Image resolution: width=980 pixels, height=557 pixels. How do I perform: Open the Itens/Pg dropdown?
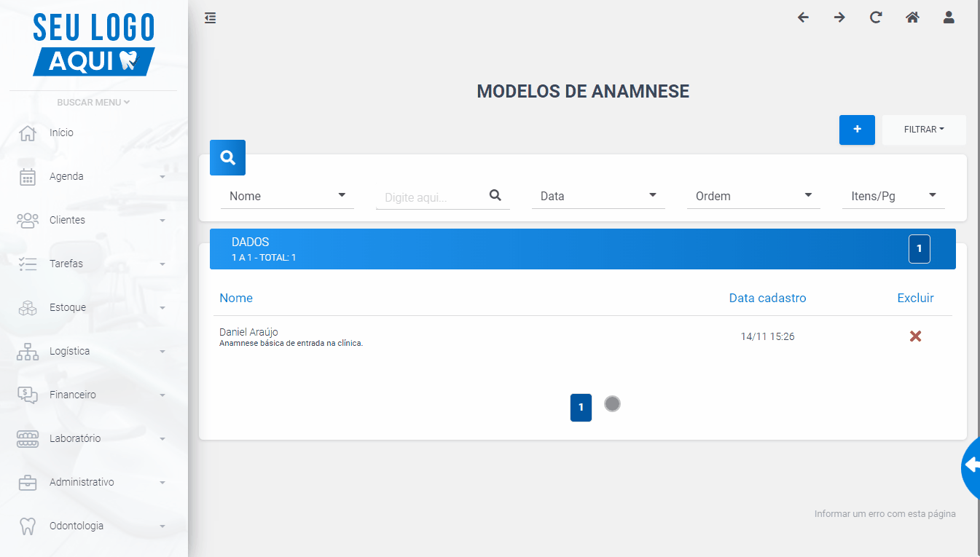893,196
